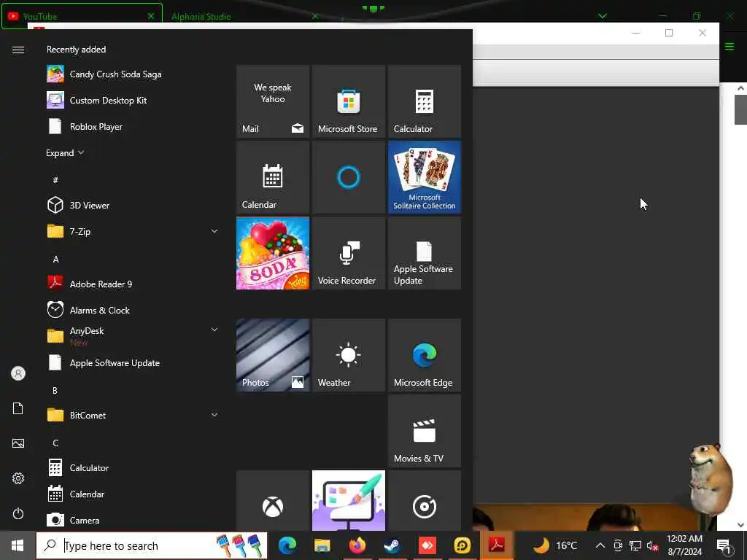
Task: Open Alarms & Clock app
Action: click(x=133, y=310)
